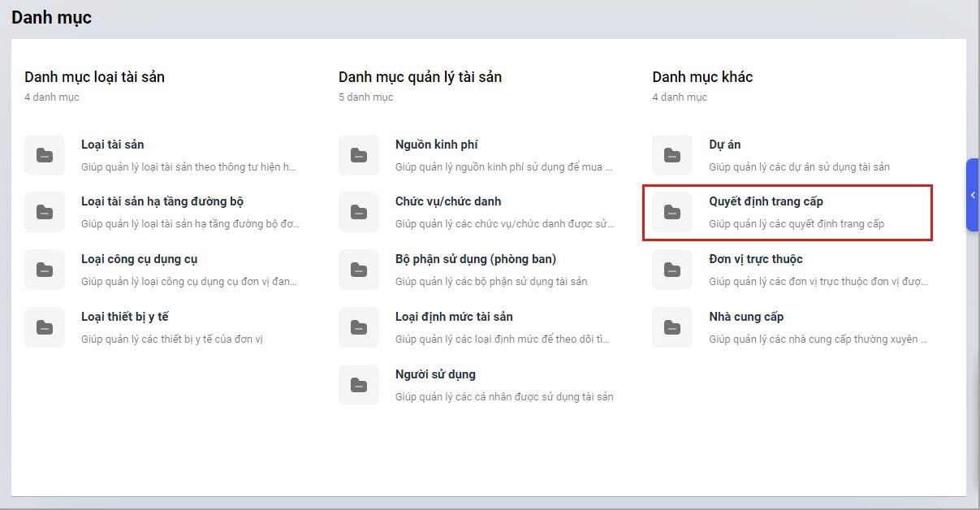Click the Danh mục loại tài sản heading
This screenshot has height=510, width=980.
click(x=94, y=77)
